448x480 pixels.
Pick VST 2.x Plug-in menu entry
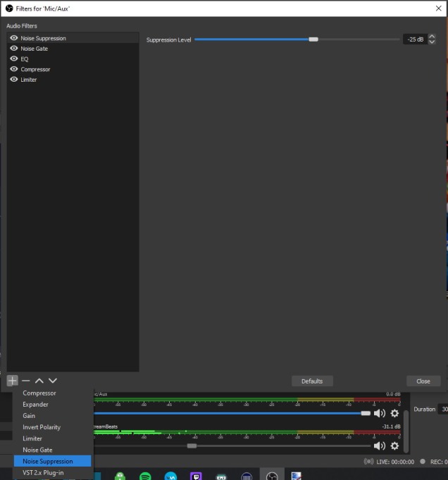click(43, 472)
